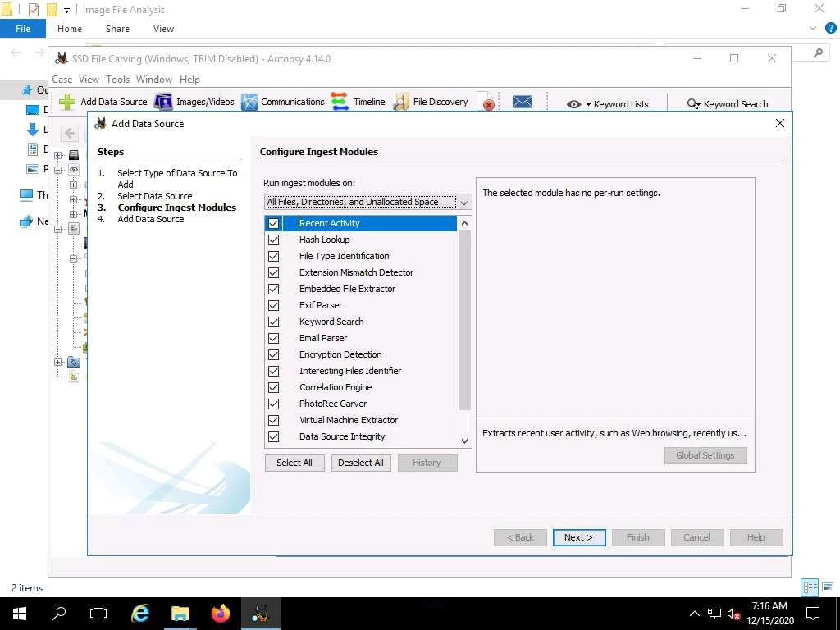This screenshot has height=630, width=840.
Task: Click the red report icon in Autopsy toolbar
Action: tap(487, 102)
